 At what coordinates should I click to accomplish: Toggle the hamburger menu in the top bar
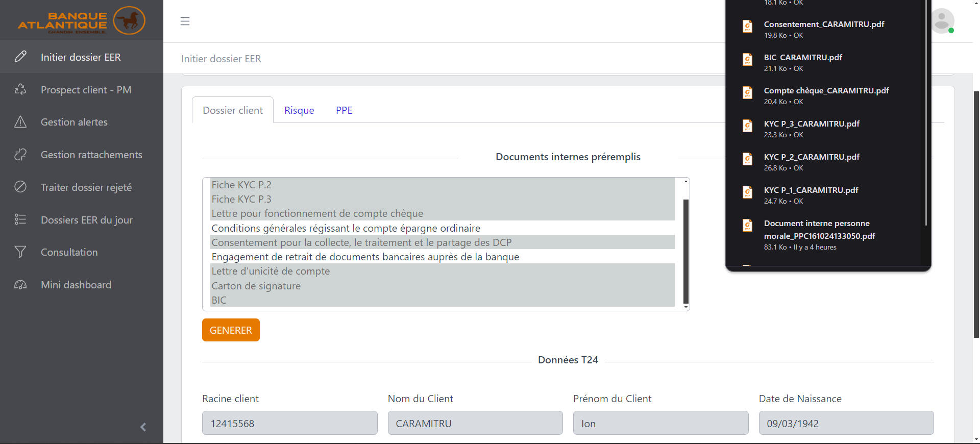click(x=185, y=21)
